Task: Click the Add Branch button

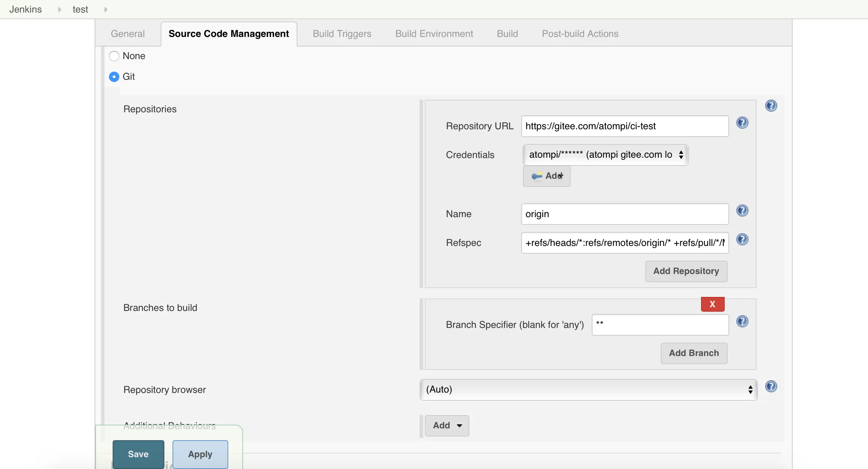Action: click(x=694, y=353)
